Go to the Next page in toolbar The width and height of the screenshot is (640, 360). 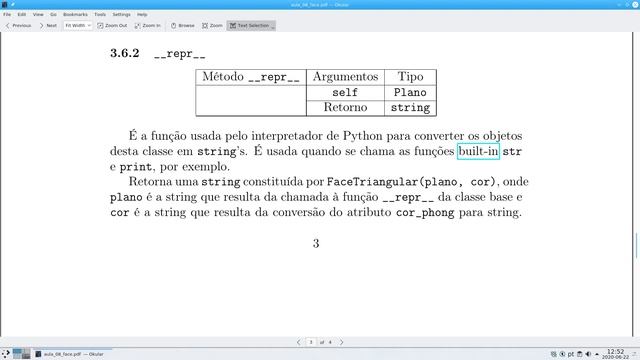(48, 25)
